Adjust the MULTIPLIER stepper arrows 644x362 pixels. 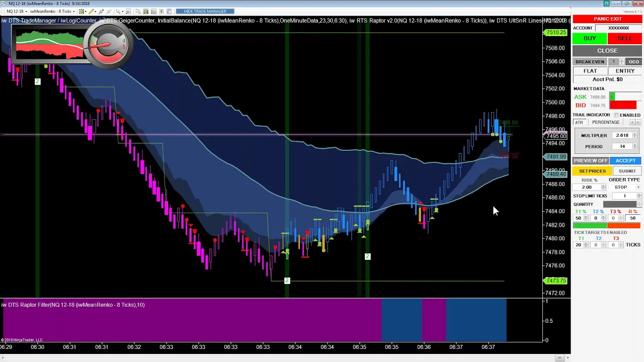tap(635, 135)
